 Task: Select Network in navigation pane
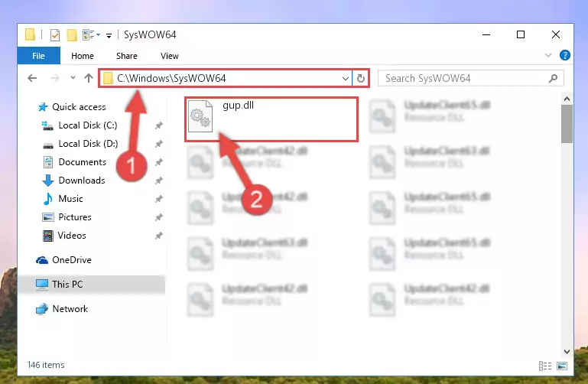70,308
